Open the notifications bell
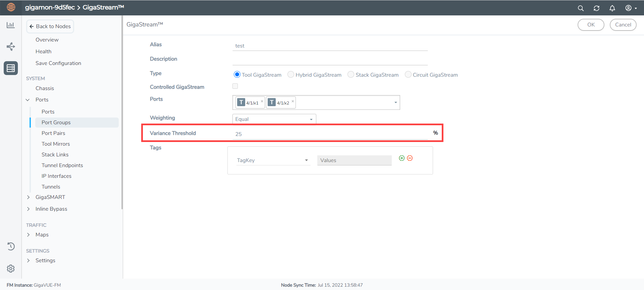This screenshot has width=644, height=290. [612, 8]
